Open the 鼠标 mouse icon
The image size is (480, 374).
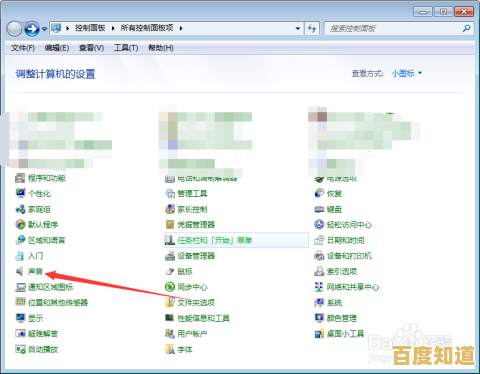(170, 271)
